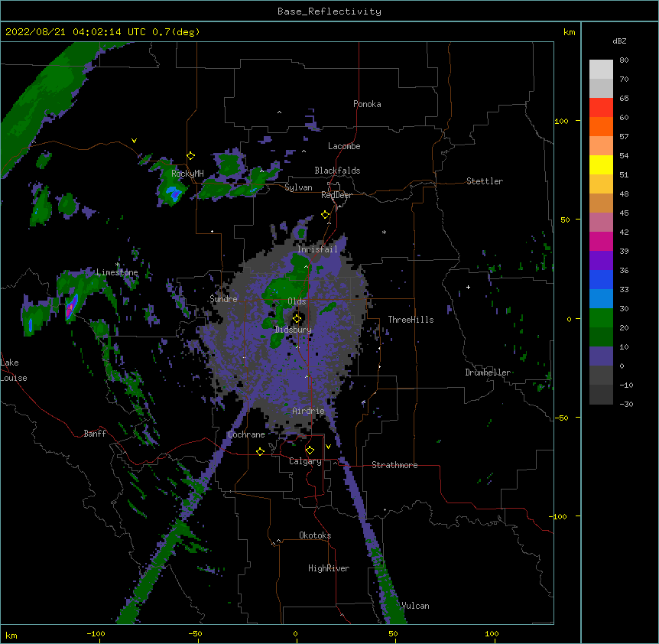Select the RedDeer city label
659x644 pixels.
(x=336, y=195)
